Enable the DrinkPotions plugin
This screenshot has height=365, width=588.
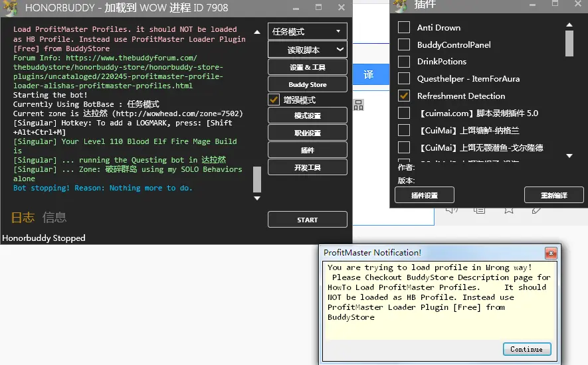click(x=404, y=61)
